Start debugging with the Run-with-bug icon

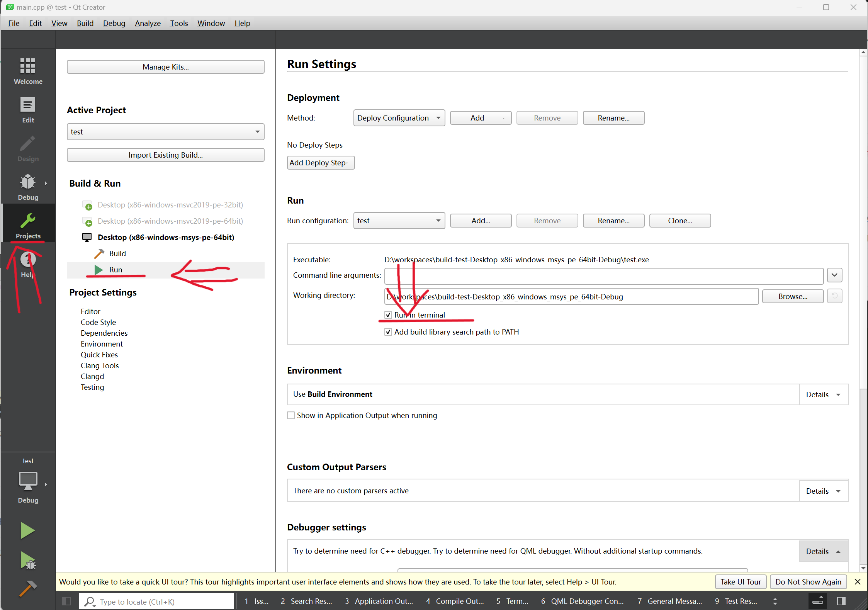pyautogui.click(x=28, y=560)
